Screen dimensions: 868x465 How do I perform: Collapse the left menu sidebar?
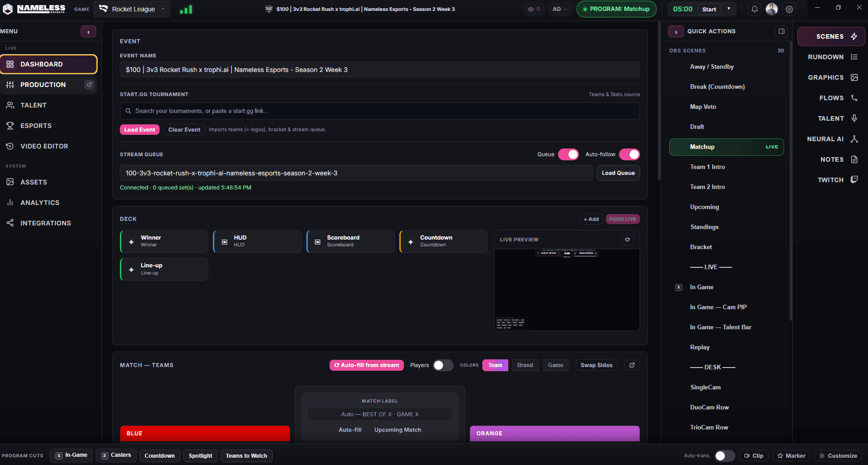pyautogui.click(x=88, y=31)
